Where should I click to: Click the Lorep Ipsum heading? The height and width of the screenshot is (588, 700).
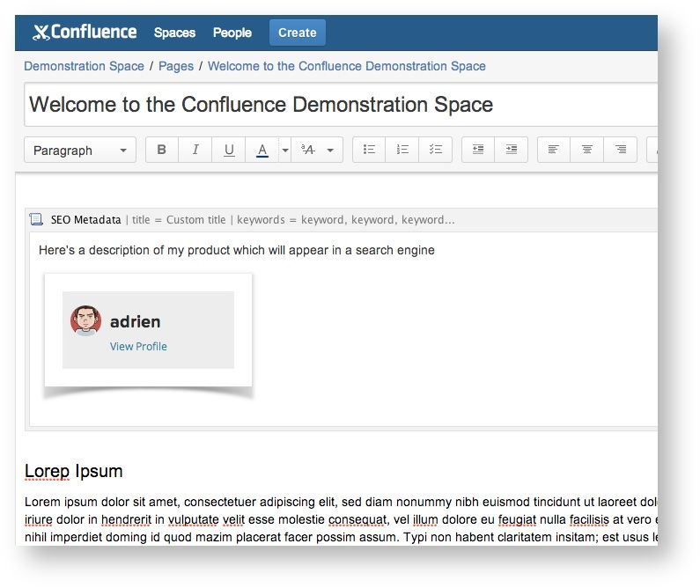(x=74, y=471)
